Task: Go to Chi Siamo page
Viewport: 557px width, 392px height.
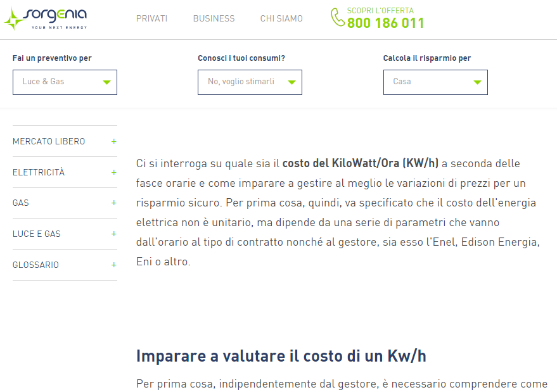Action: click(281, 19)
